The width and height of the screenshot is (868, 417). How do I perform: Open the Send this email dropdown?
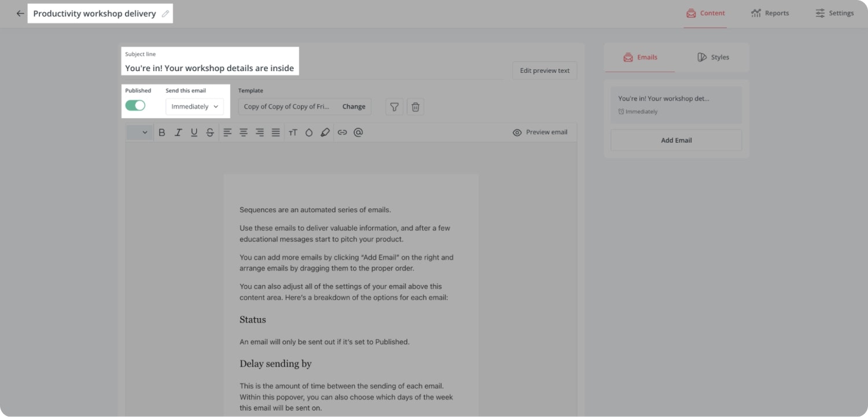pos(194,106)
